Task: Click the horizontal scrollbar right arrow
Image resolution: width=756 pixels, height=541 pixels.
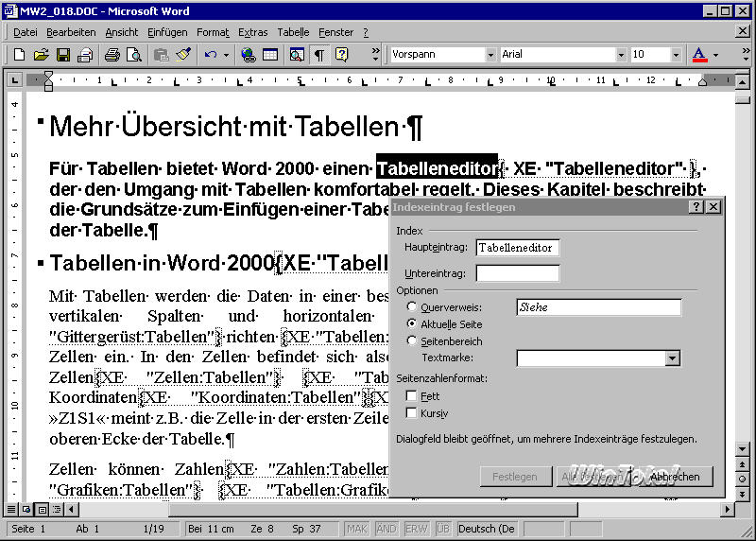Action: pyautogui.click(x=727, y=509)
